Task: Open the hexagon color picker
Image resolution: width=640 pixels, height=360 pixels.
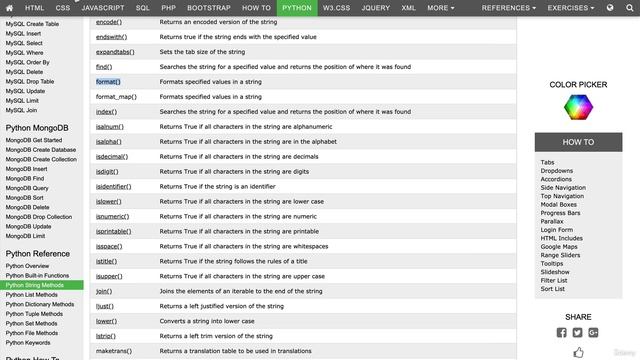Action: tap(578, 107)
